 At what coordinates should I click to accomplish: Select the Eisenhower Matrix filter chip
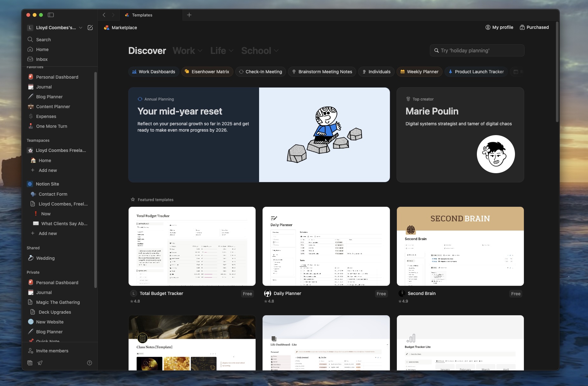207,72
